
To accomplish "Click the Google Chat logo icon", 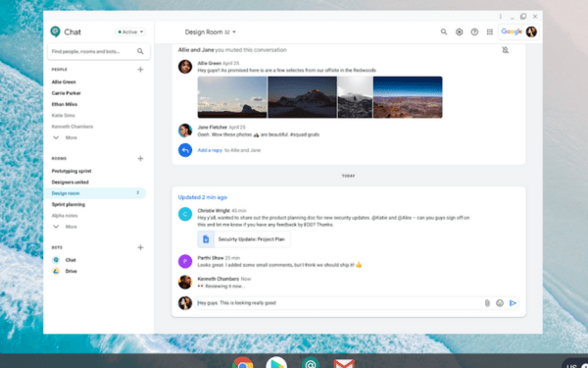I will point(56,32).
